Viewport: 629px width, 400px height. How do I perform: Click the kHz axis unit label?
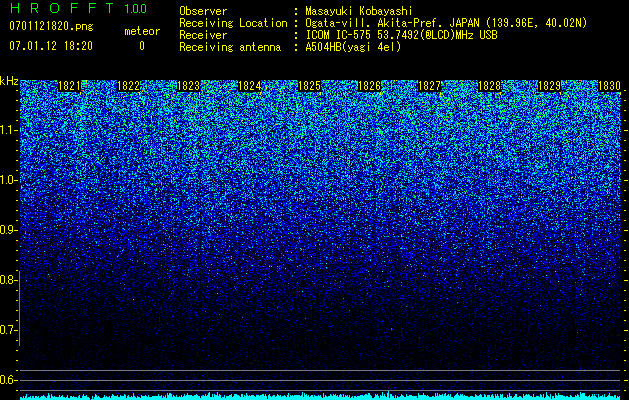pyautogui.click(x=9, y=81)
